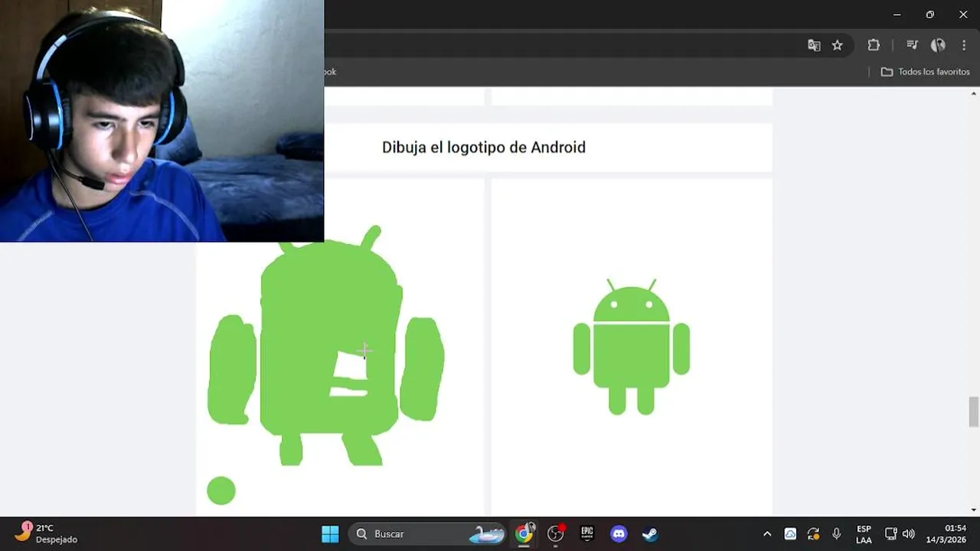Open the Chrome profile avatar
The height and width of the screenshot is (551, 980).
(938, 45)
